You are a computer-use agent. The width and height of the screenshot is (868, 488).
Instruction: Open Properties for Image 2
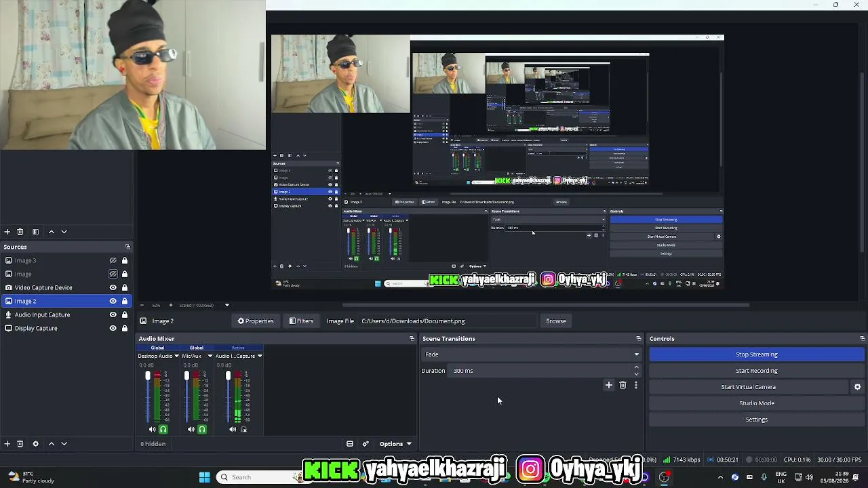[256, 321]
